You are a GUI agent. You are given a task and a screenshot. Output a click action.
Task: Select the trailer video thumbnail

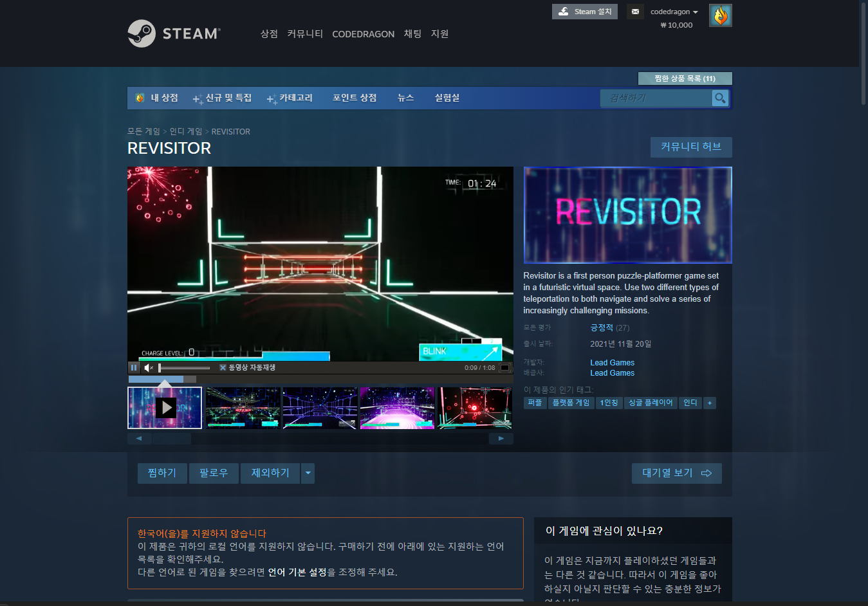pos(165,408)
